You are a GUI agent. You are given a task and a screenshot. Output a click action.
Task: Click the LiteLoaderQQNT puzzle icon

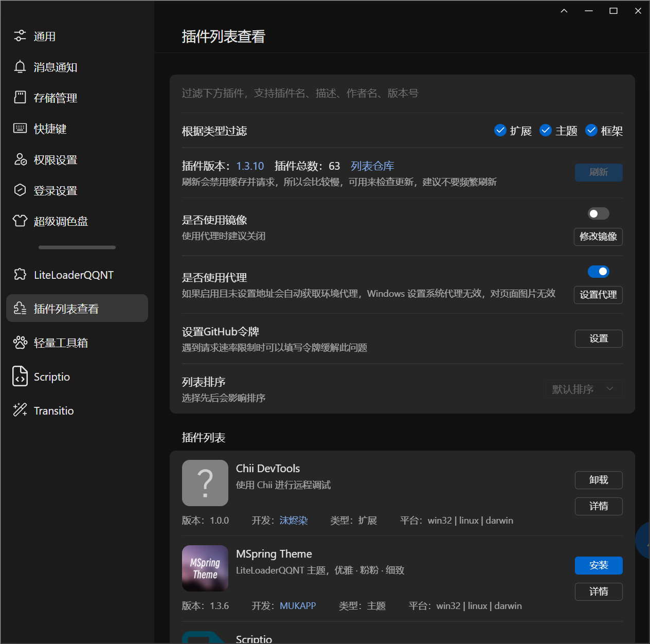coord(20,275)
